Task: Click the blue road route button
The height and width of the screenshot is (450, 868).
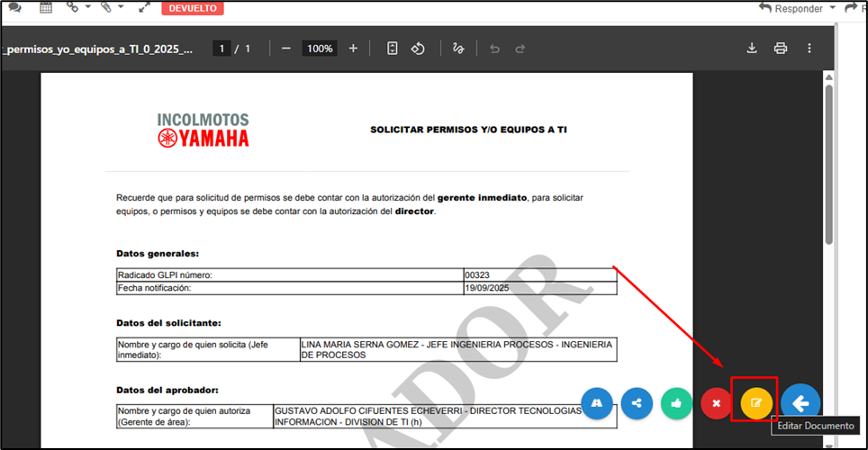Action: (597, 403)
